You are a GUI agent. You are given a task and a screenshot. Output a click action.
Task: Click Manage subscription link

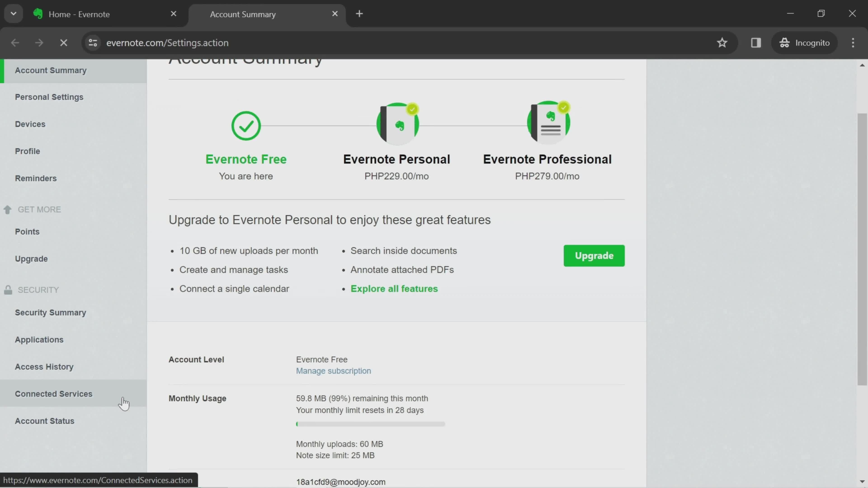click(x=333, y=371)
